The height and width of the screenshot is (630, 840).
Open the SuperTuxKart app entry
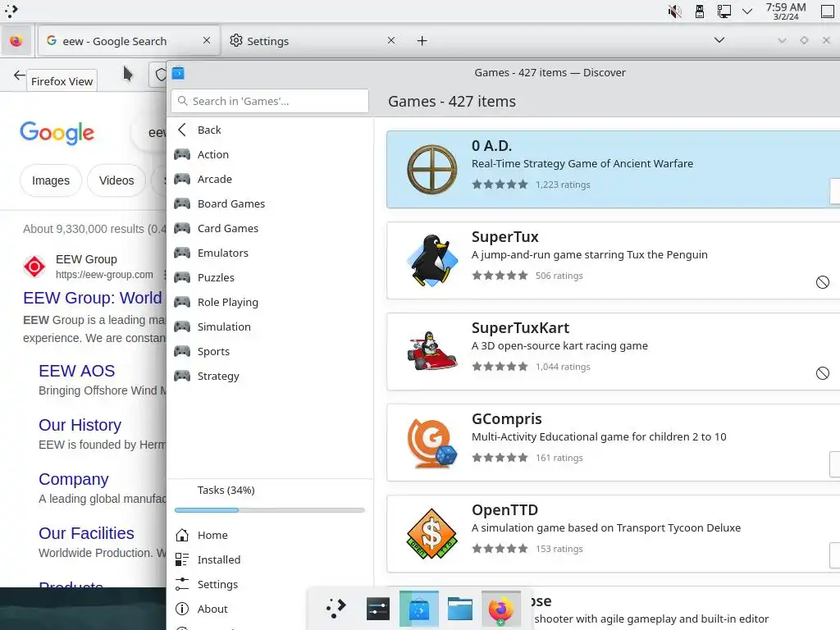614,351
